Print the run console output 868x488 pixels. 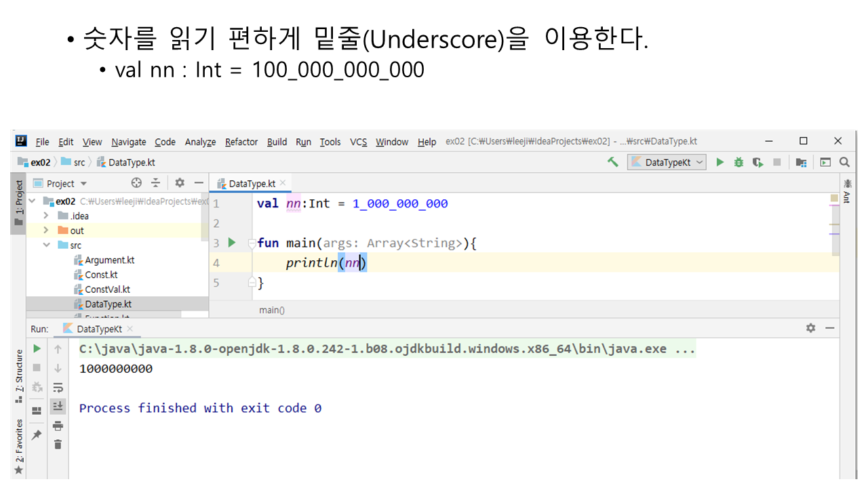(58, 426)
